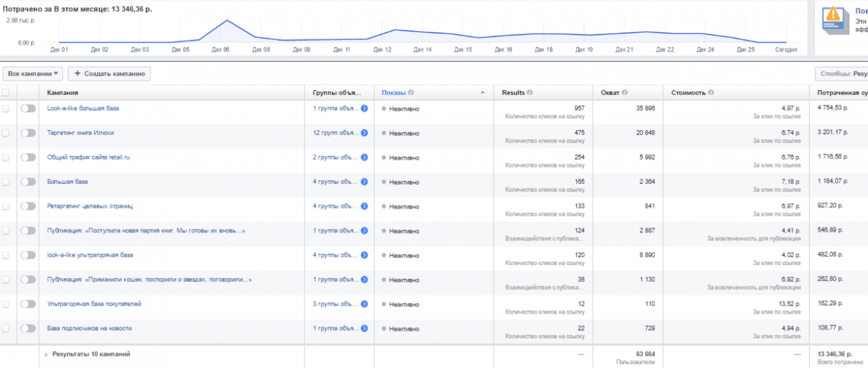Click blue arrow icon in Большая база row
This screenshot has width=868, height=368.
364,181
